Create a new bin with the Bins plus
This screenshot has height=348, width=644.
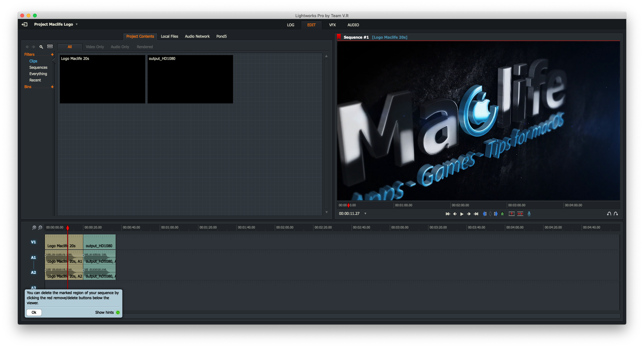[52, 87]
